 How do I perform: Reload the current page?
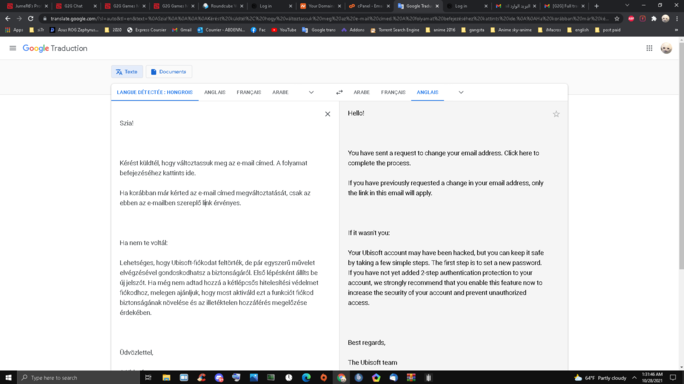pyautogui.click(x=31, y=18)
